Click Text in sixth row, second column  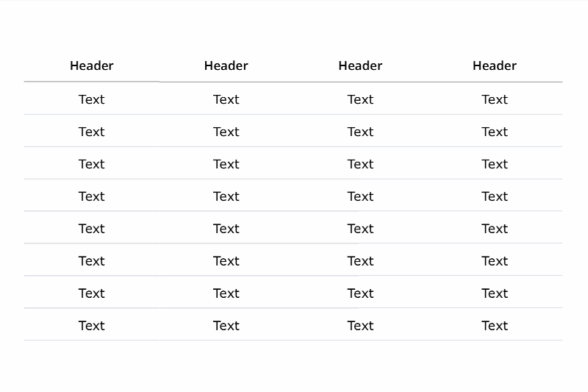coord(226,260)
